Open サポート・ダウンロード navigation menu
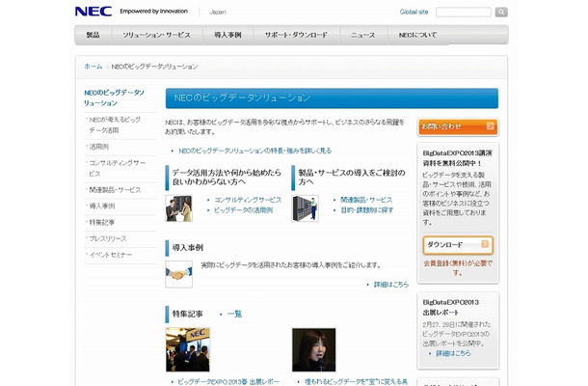 click(296, 36)
